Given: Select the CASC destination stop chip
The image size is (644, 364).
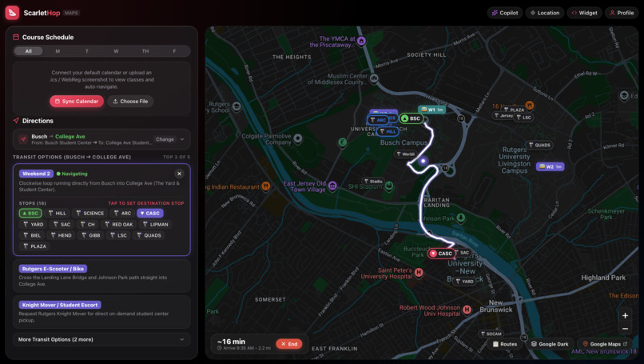Looking at the screenshot, I should point(150,213).
